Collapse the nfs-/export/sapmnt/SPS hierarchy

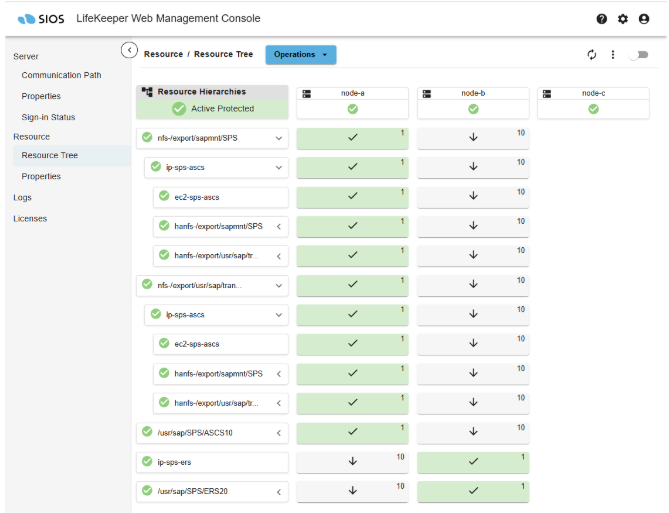[x=279, y=139]
